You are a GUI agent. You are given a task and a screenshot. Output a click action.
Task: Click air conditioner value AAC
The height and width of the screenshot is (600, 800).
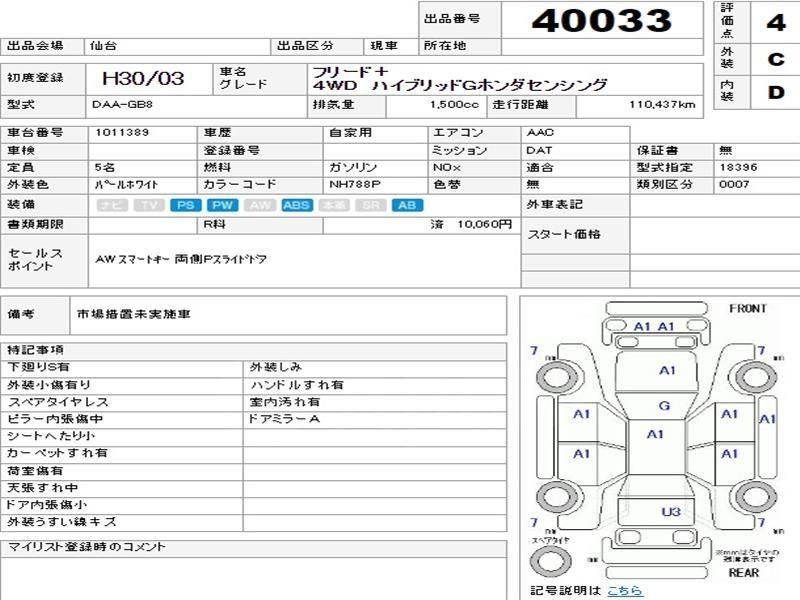tap(540, 133)
